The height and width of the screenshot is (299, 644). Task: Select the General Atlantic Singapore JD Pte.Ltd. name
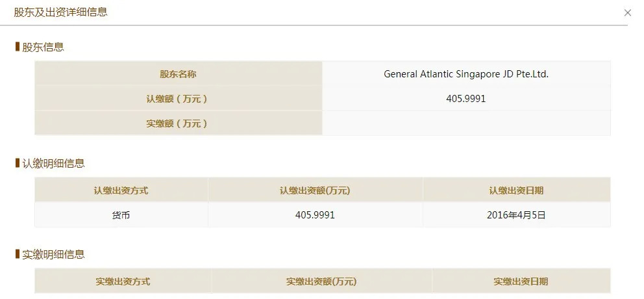pyautogui.click(x=466, y=74)
